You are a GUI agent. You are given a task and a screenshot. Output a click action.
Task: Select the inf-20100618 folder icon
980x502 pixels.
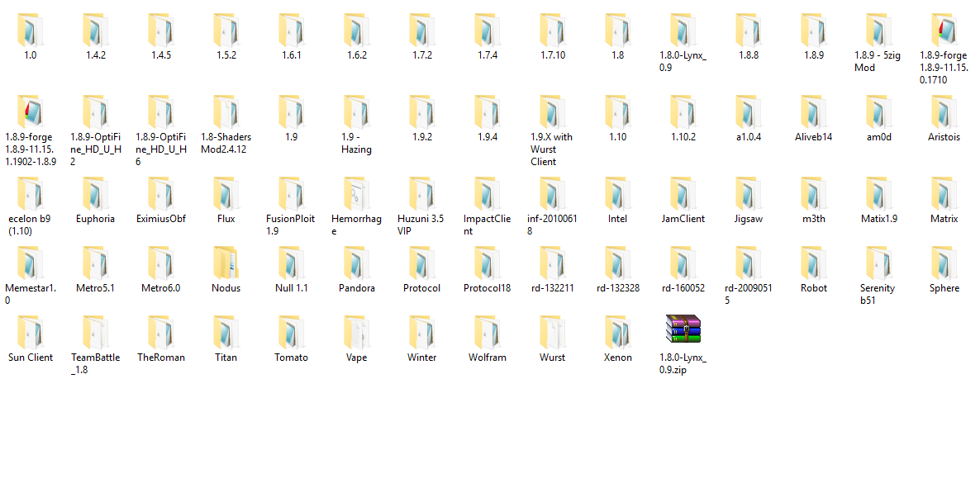click(x=553, y=193)
